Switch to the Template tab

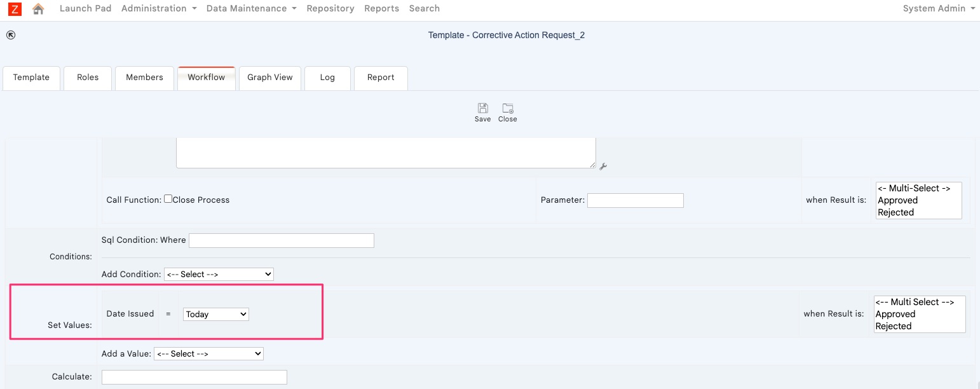[31, 78]
